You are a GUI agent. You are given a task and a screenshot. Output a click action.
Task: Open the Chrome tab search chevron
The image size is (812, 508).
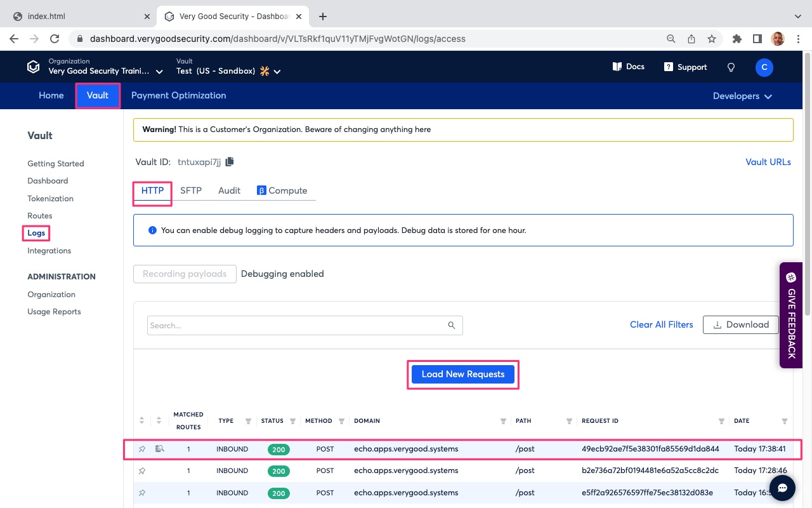798,17
